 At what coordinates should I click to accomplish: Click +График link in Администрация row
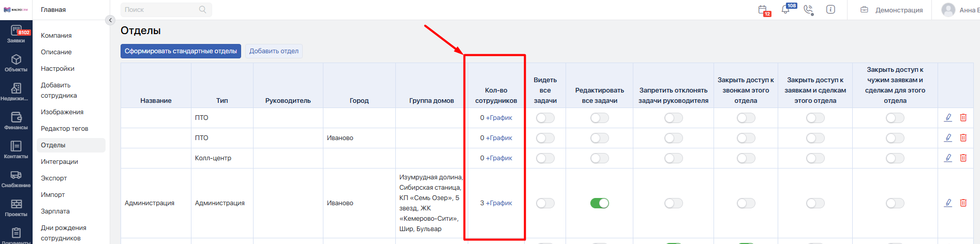click(x=499, y=203)
